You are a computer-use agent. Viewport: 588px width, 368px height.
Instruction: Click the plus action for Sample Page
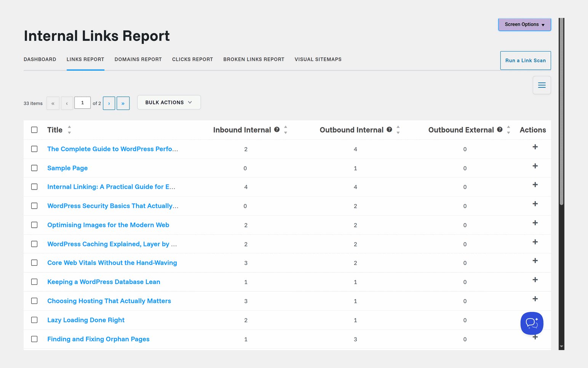click(535, 166)
